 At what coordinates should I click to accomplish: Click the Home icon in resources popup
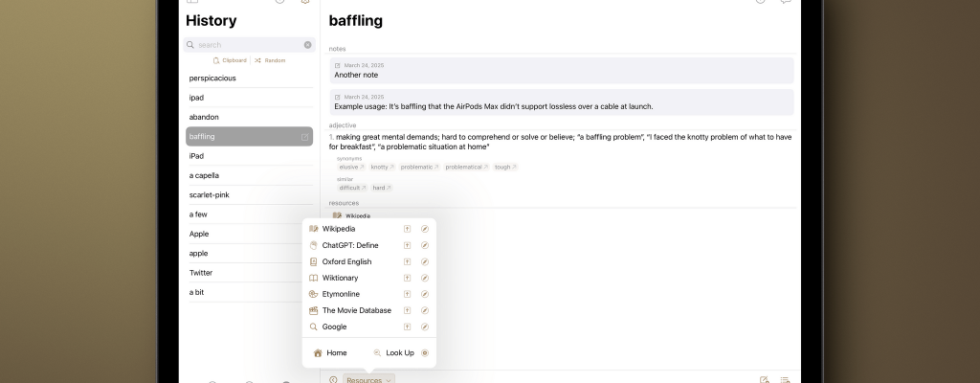(x=318, y=352)
